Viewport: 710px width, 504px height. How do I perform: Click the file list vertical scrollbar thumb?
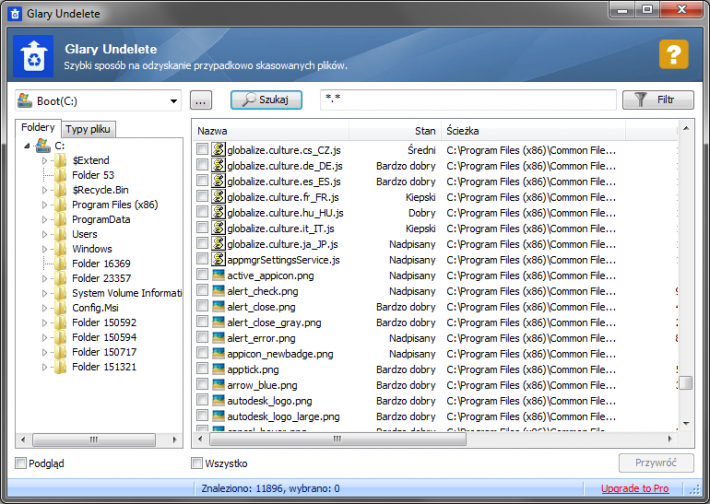click(x=686, y=383)
